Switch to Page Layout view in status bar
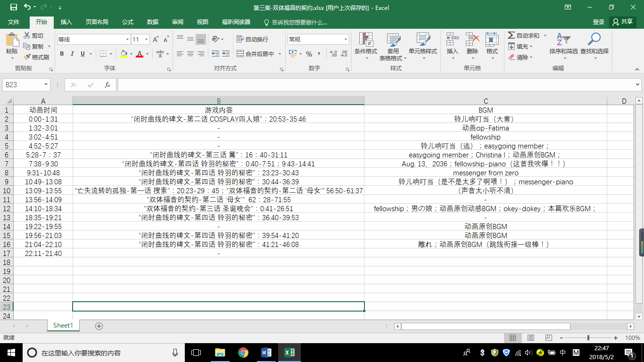Viewport: 644px width, 362px height. tap(531, 338)
